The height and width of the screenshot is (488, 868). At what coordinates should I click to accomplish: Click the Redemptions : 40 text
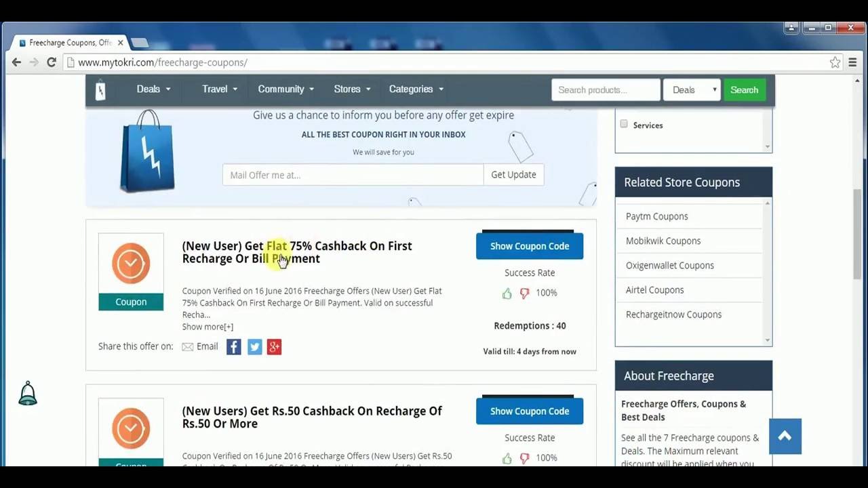(530, 326)
